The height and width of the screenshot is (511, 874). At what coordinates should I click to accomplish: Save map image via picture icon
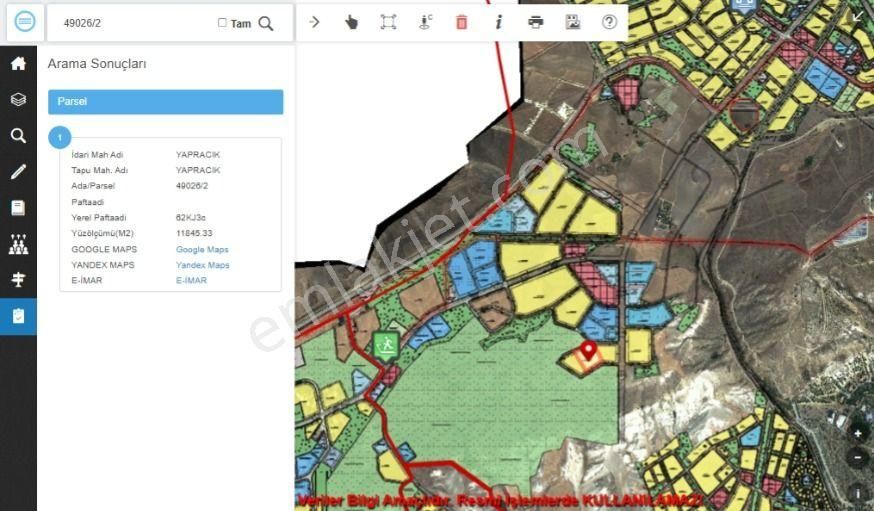[x=572, y=22]
